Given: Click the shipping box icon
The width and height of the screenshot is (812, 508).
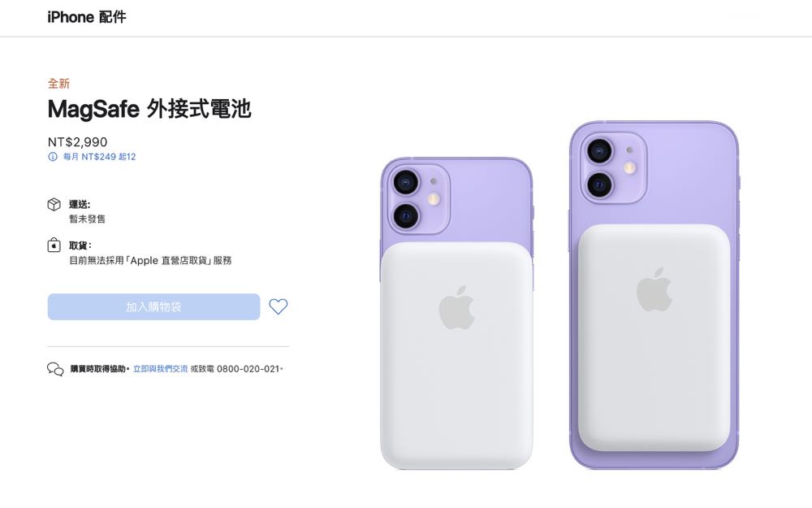Looking at the screenshot, I should pos(54,204).
